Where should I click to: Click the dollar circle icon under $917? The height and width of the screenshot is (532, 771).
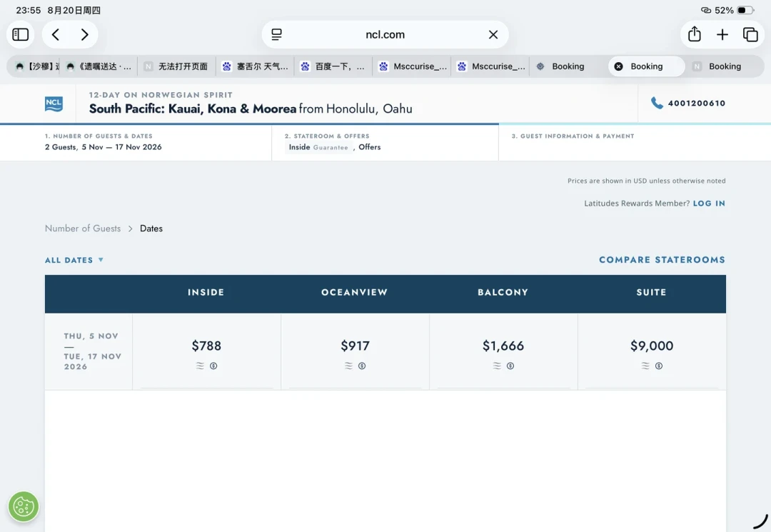click(x=362, y=366)
